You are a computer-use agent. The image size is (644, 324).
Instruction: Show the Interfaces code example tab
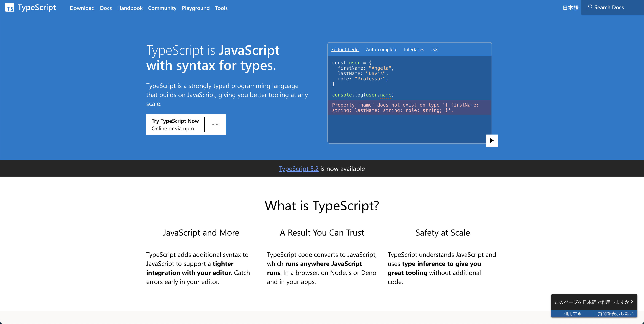tap(414, 49)
